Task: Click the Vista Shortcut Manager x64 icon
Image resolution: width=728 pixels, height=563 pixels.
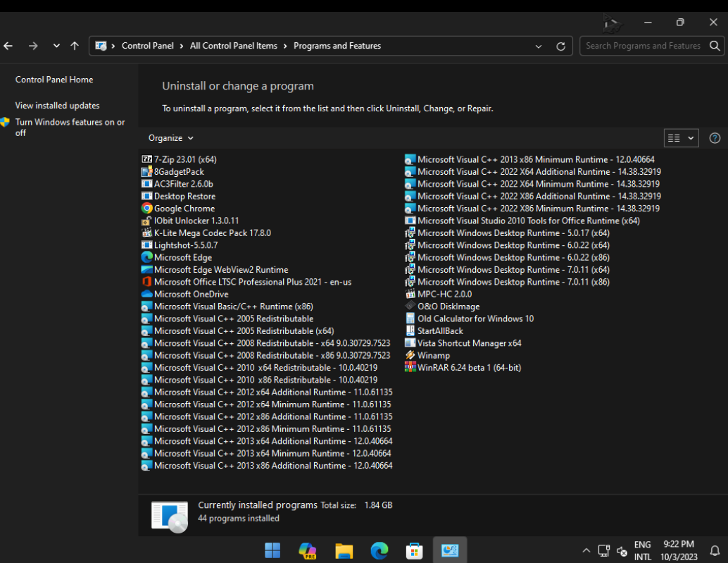Action: (x=410, y=343)
